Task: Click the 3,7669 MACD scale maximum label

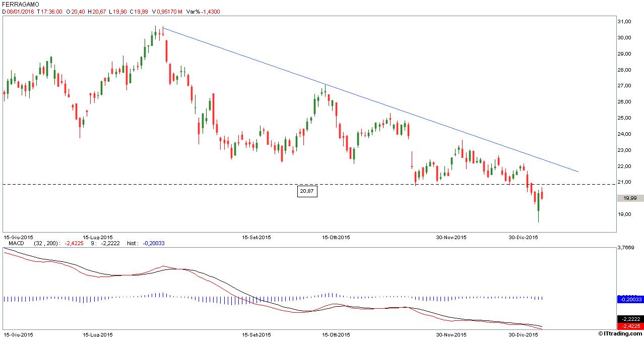Action: 628,248
